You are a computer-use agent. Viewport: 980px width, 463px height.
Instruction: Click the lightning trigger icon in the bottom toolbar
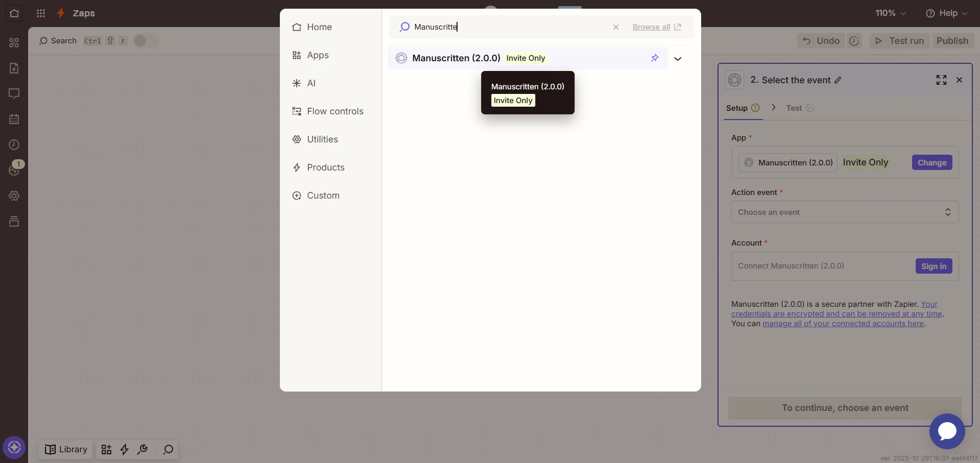pos(124,450)
